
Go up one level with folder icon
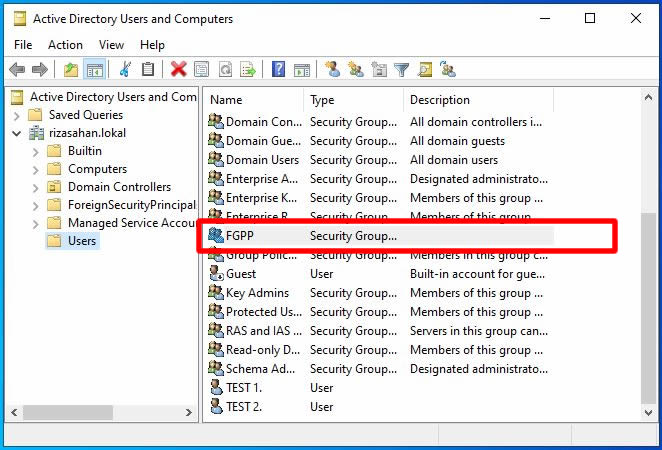tap(71, 69)
